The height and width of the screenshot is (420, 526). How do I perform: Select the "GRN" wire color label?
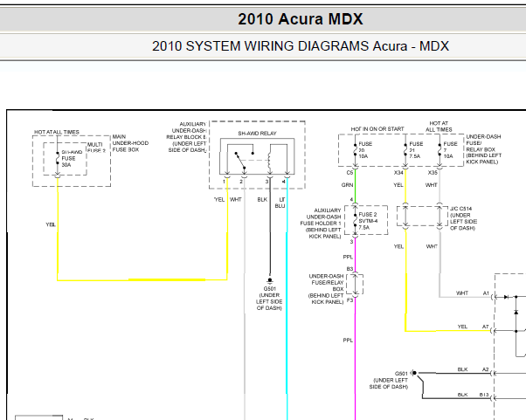(x=347, y=185)
